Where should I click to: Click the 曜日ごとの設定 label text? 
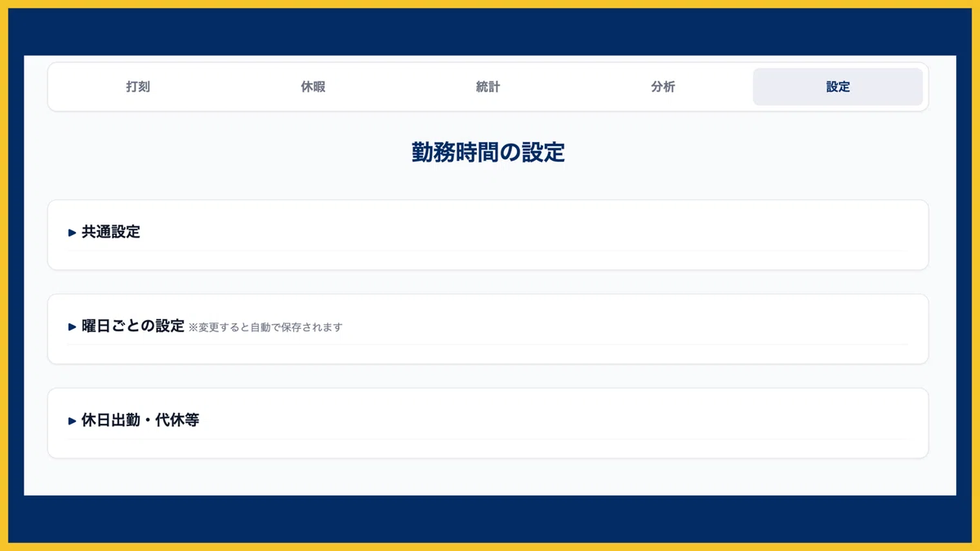click(133, 326)
